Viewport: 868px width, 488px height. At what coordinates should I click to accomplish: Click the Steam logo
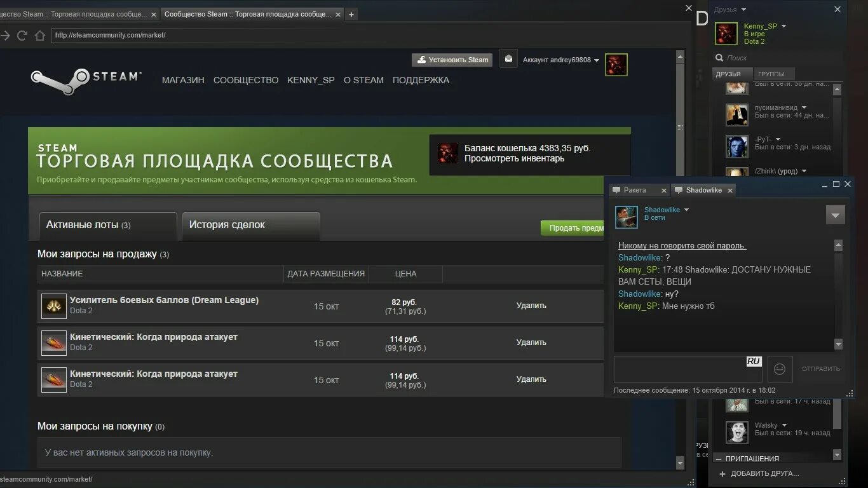[x=86, y=81]
